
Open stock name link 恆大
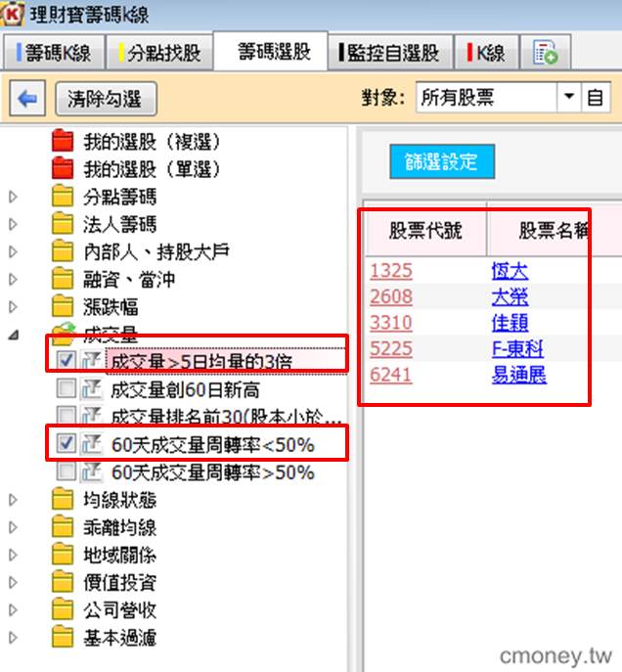pyautogui.click(x=510, y=271)
